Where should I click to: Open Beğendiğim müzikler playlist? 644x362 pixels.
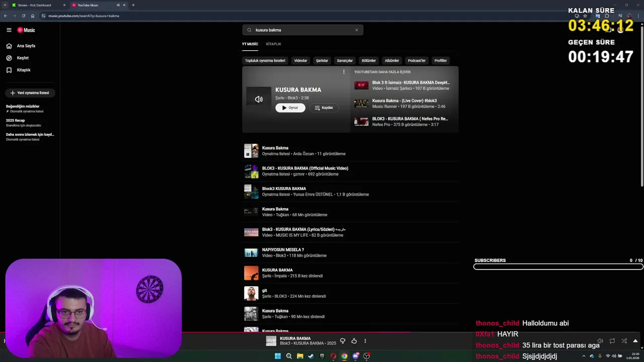coord(30,109)
